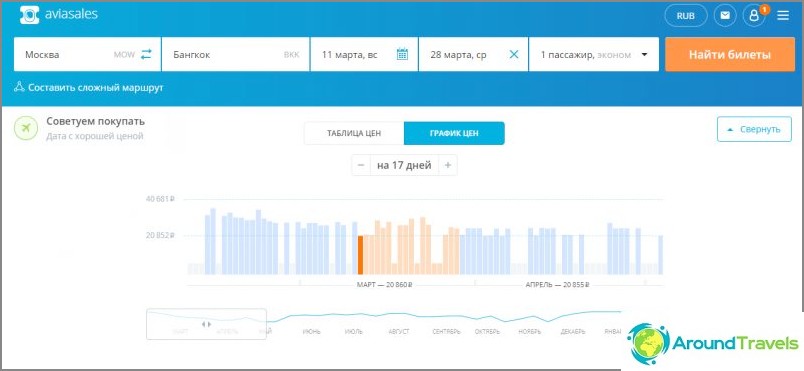Open Составить сложный маршрут link
The height and width of the screenshot is (371, 804).
click(x=89, y=87)
